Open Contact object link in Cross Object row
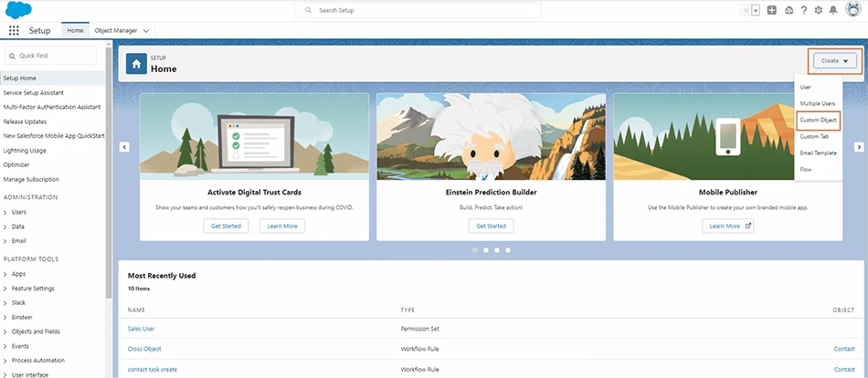The height and width of the screenshot is (378, 868). click(x=844, y=349)
